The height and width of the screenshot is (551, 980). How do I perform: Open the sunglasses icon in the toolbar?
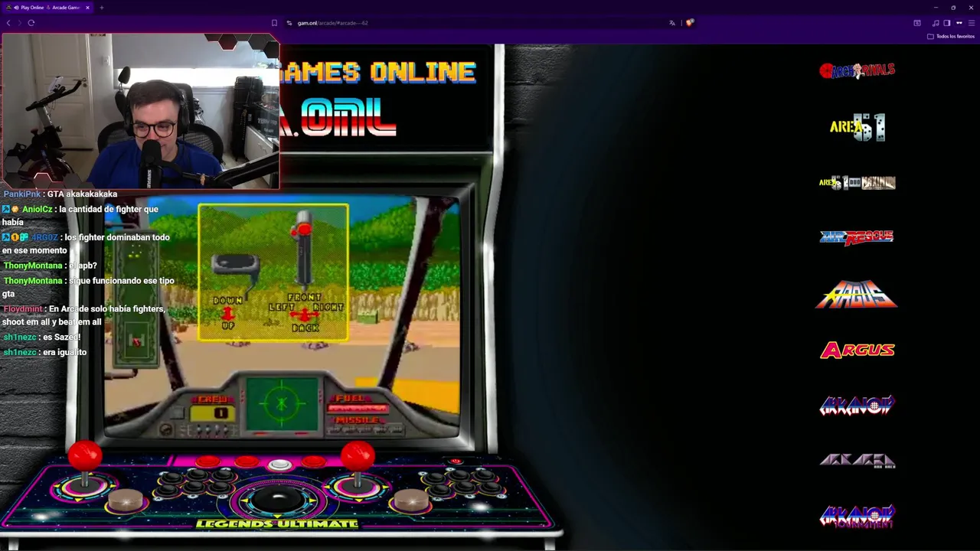pos(959,23)
